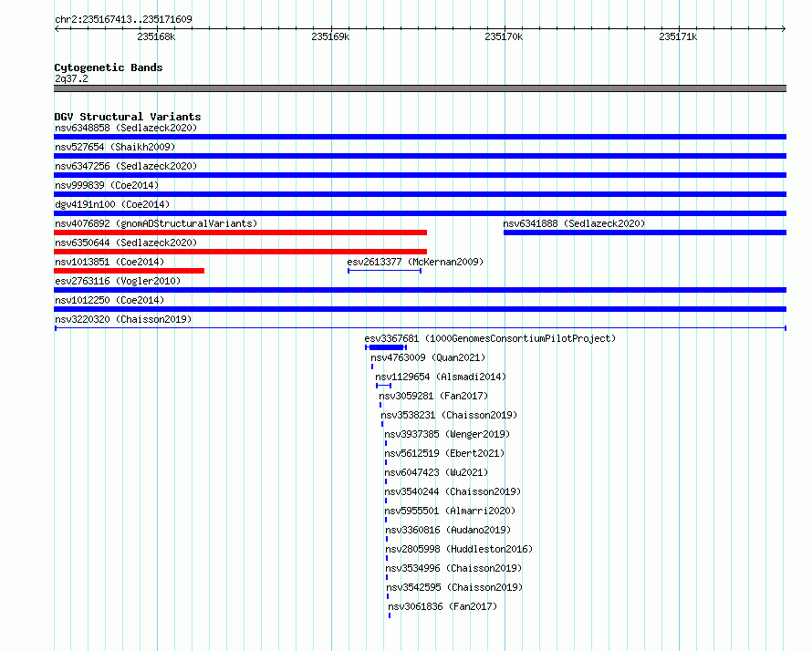Click the nsv3937385 (Wenger2019) label
Screen dimensions: 812x651
coord(447,434)
